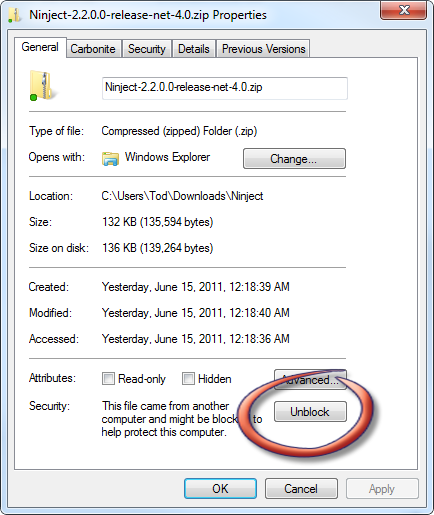Unblock the downloaded zip file
The image size is (434, 515).
pos(310,412)
